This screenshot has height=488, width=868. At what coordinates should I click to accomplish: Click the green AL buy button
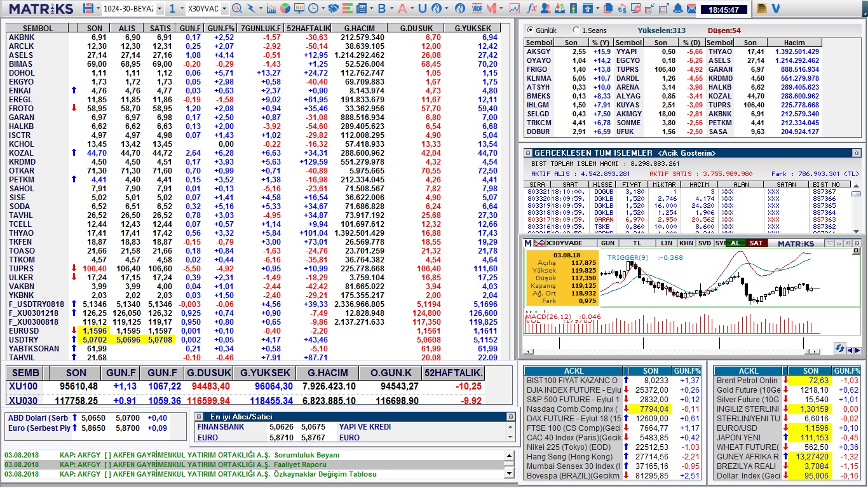[x=736, y=243]
